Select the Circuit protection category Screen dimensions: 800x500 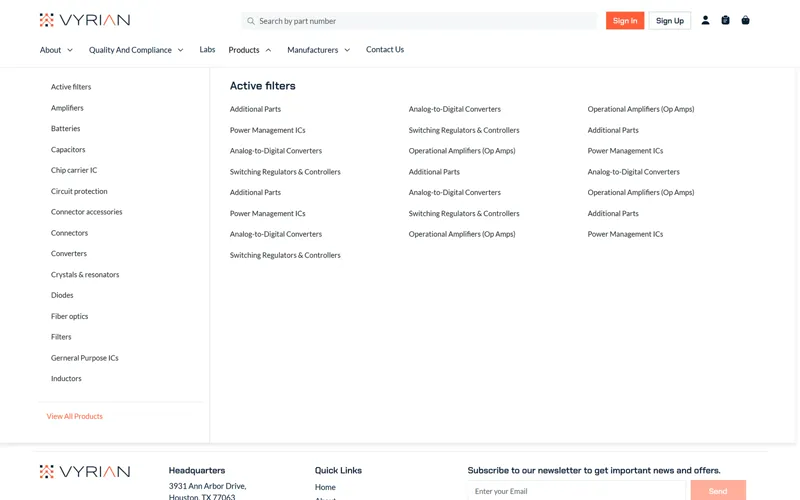79,191
